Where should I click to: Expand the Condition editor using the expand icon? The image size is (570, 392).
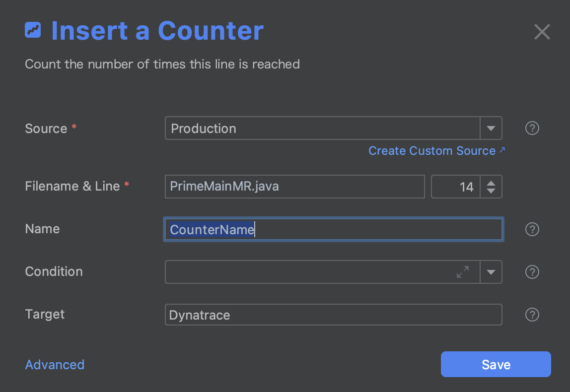pyautogui.click(x=463, y=272)
